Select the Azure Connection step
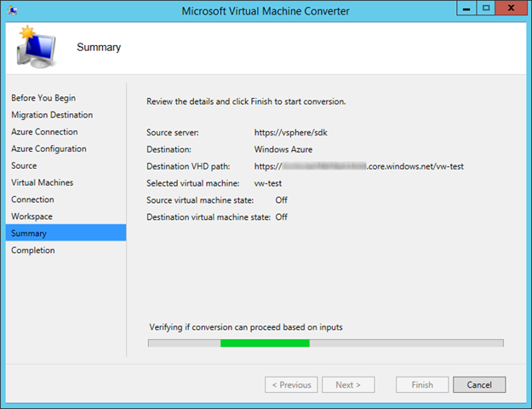Screen dimensions: 532x409 pyautogui.click(x=44, y=132)
